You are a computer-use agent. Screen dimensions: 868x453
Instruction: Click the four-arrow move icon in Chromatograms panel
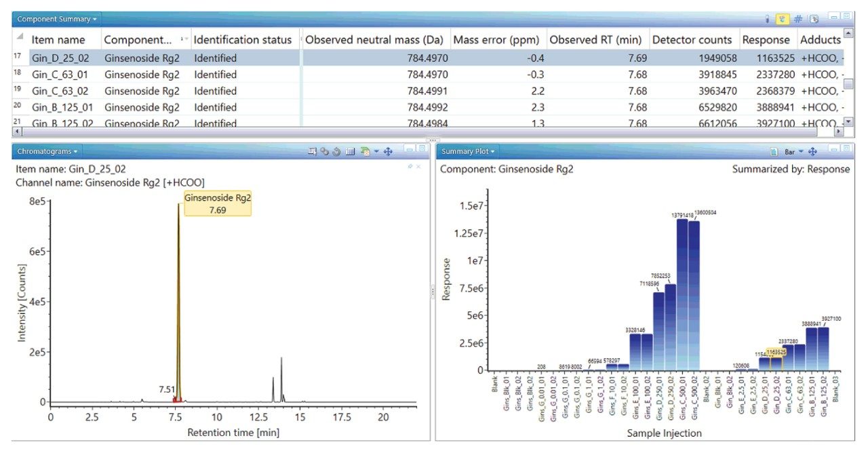[x=388, y=152]
